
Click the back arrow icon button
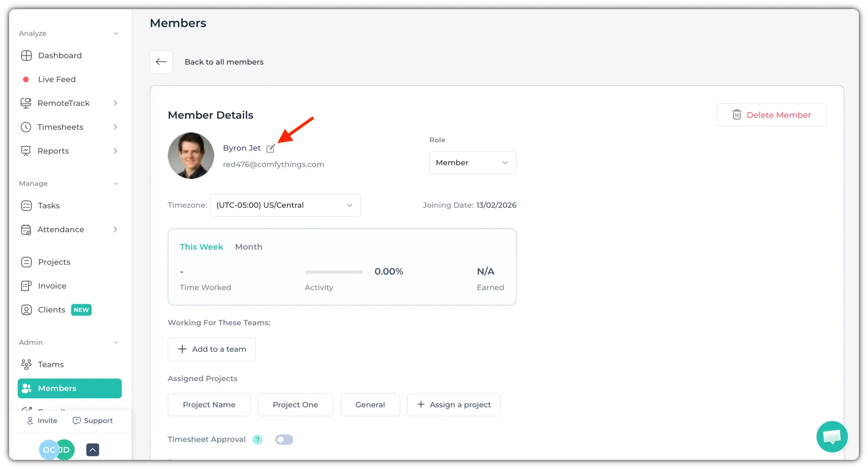coord(161,62)
